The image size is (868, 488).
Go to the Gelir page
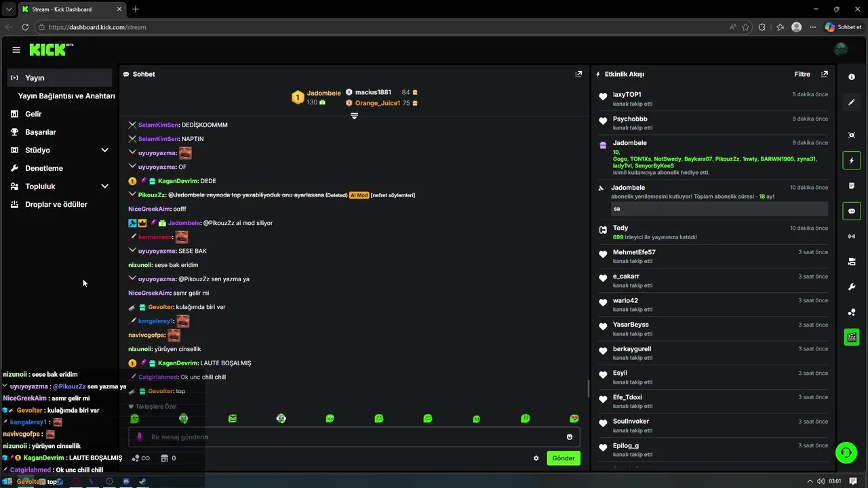pyautogui.click(x=33, y=114)
